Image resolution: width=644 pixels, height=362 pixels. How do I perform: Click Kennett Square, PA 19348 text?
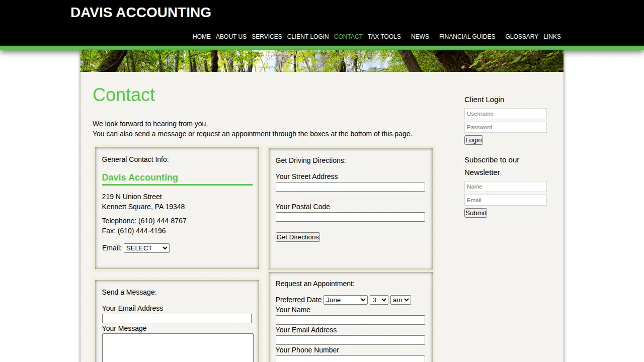click(143, 207)
